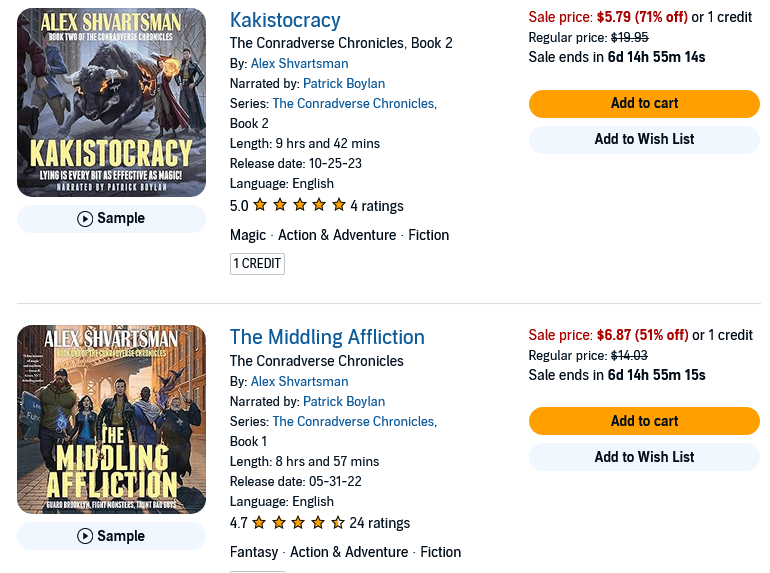The height and width of the screenshot is (573, 770).
Task: Add Kakistocracy to Wish List
Action: coord(644,140)
